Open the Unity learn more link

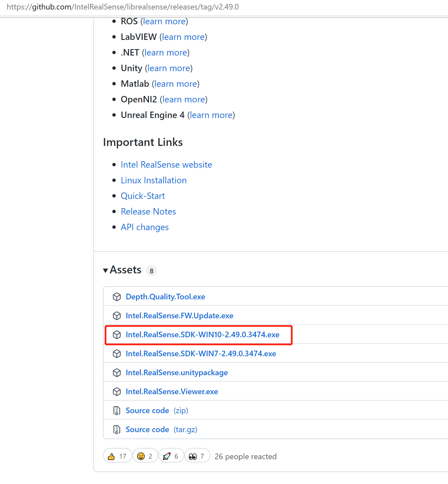tap(169, 68)
